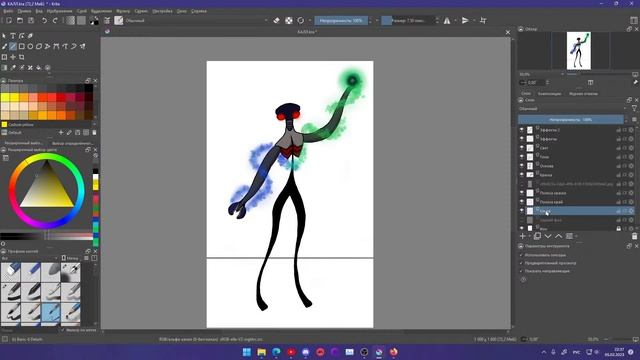Select the Polygon tool in toolbox
Image resolution: width=640 pixels, height=360 pixels.
click(39, 47)
